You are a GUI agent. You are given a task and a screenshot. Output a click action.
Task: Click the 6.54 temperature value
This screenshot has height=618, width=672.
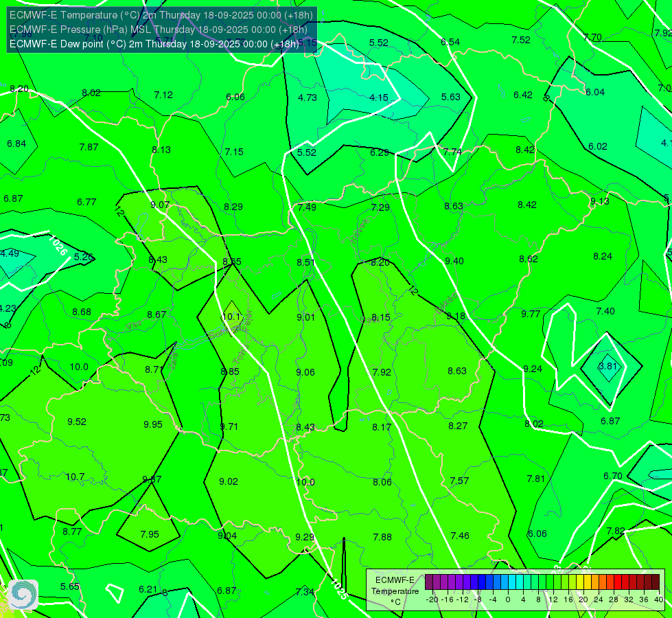450,42
